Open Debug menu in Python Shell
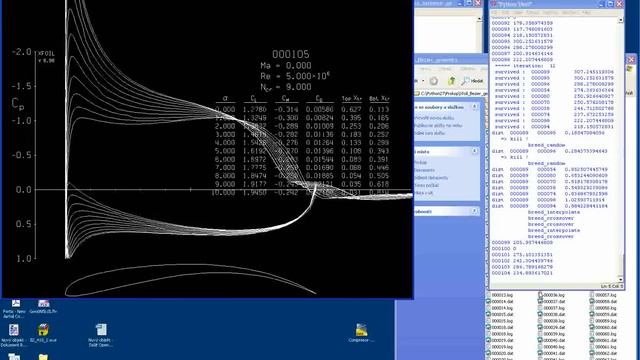The height and width of the screenshot is (360, 640). 533,13
